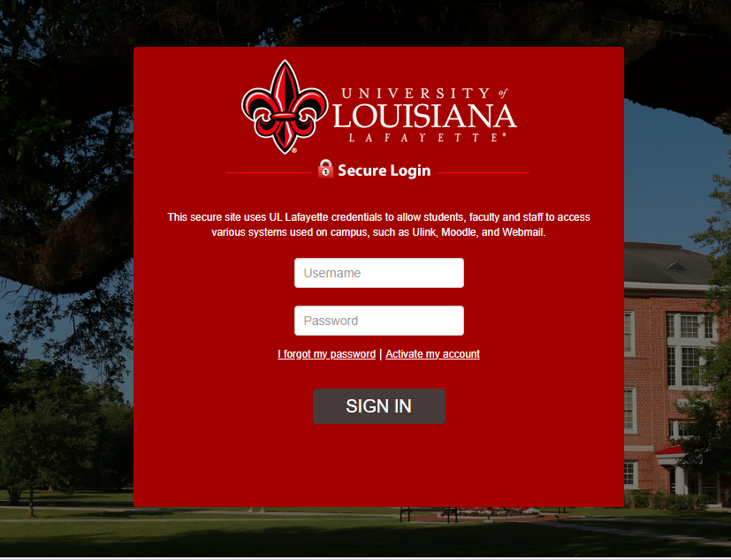Click the red line right of Secure Login

[484, 172]
